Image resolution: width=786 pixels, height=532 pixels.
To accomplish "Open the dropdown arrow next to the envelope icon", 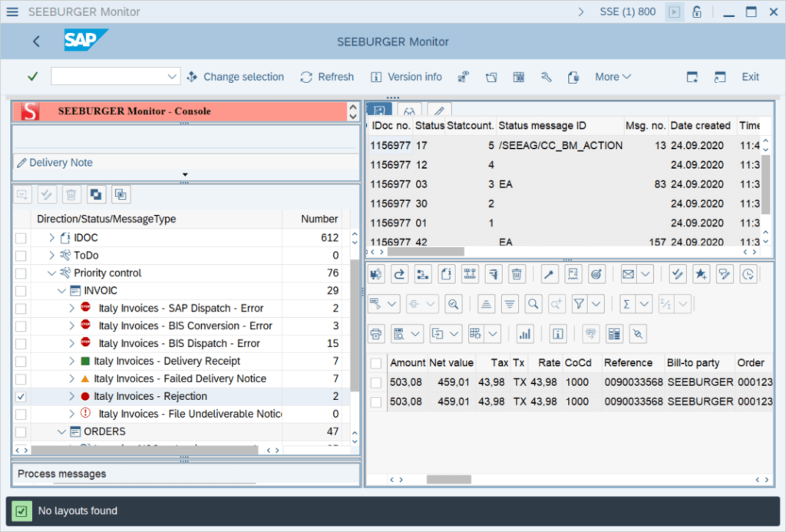I will 645,274.
